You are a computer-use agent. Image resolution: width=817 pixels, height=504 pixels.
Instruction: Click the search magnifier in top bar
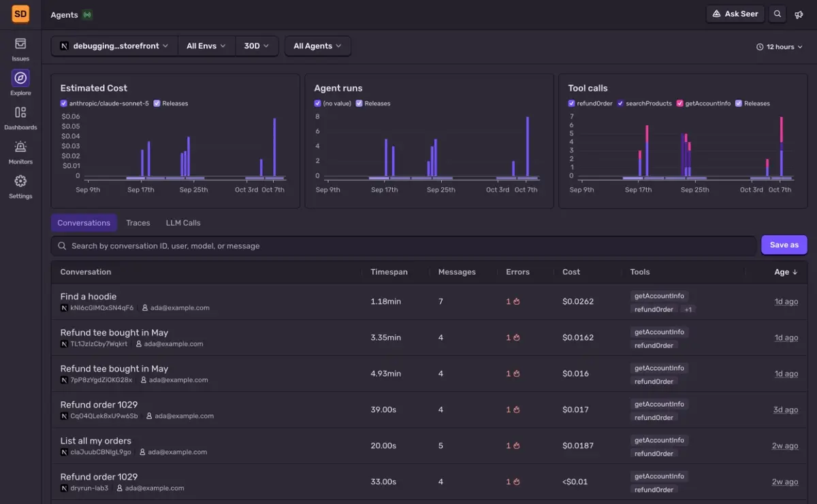point(778,14)
